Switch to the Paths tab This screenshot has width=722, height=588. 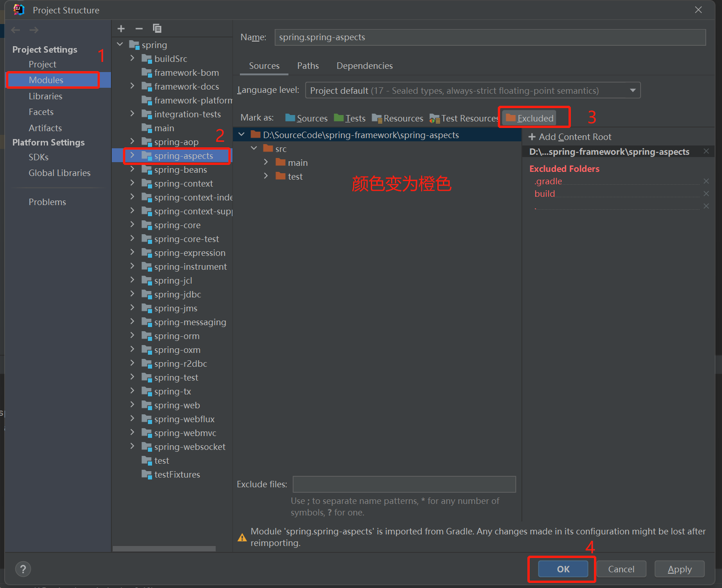(x=308, y=66)
